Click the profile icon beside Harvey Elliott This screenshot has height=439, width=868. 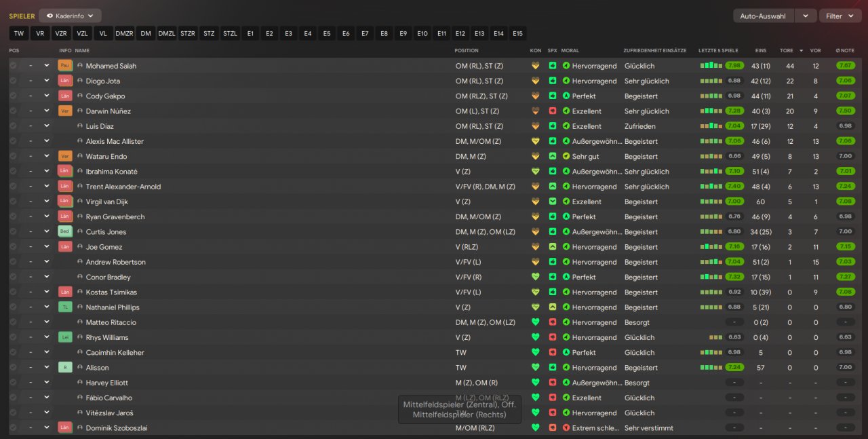pos(80,383)
